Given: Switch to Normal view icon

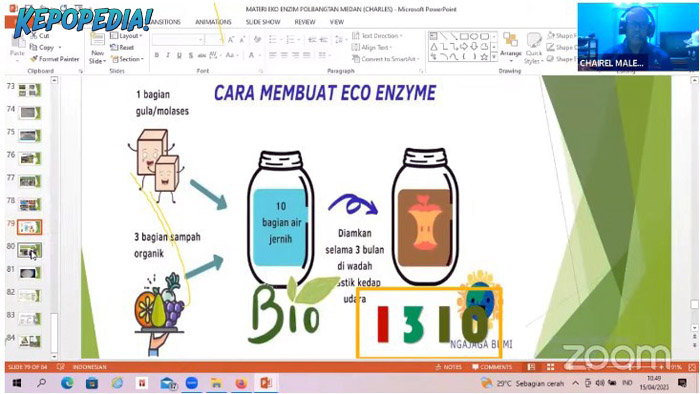Looking at the screenshot, I should pyautogui.click(x=531, y=367).
